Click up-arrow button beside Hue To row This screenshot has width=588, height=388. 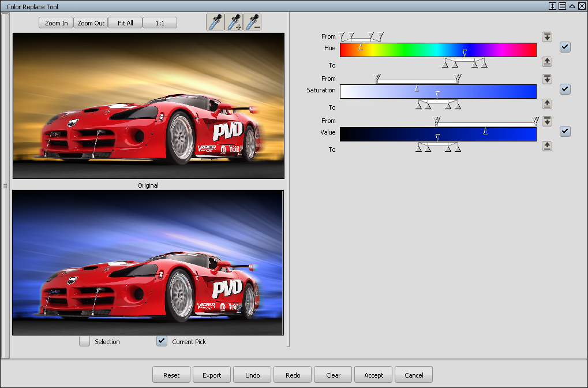pos(547,62)
